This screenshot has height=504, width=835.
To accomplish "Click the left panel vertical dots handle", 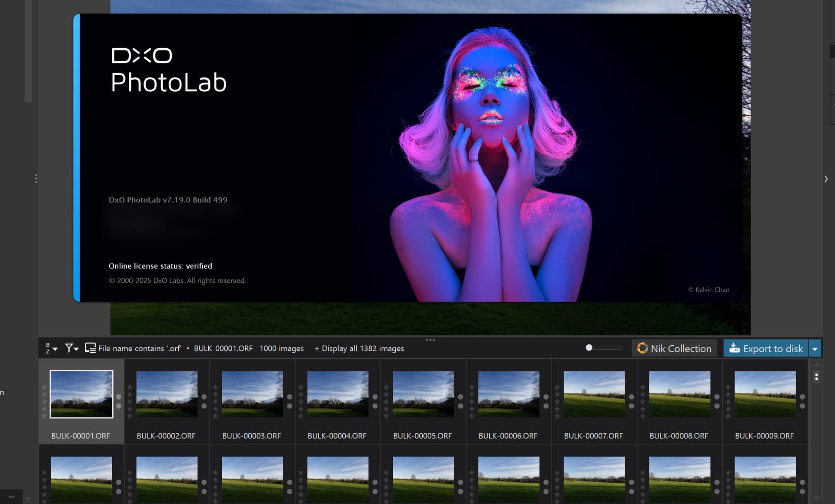I will coord(36,179).
